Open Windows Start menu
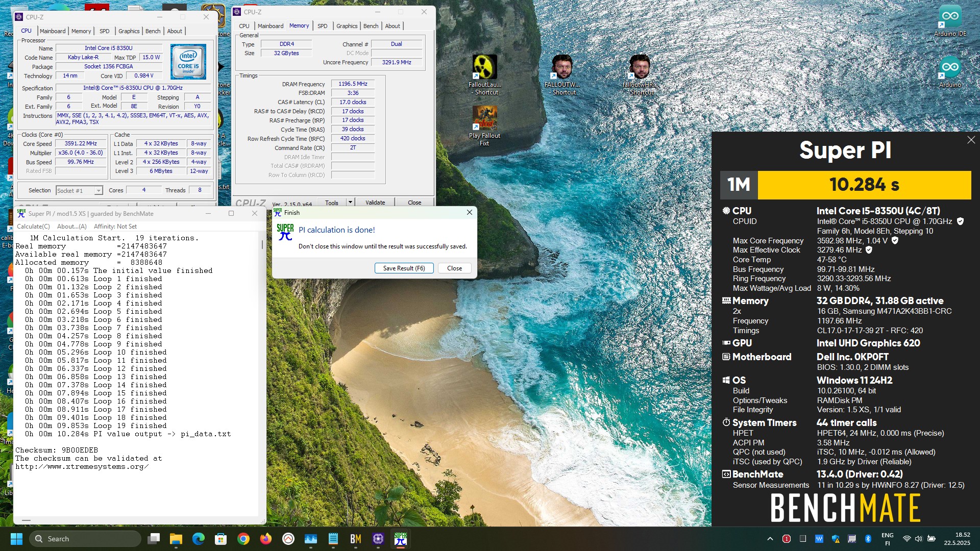980x551 pixels. click(x=16, y=539)
